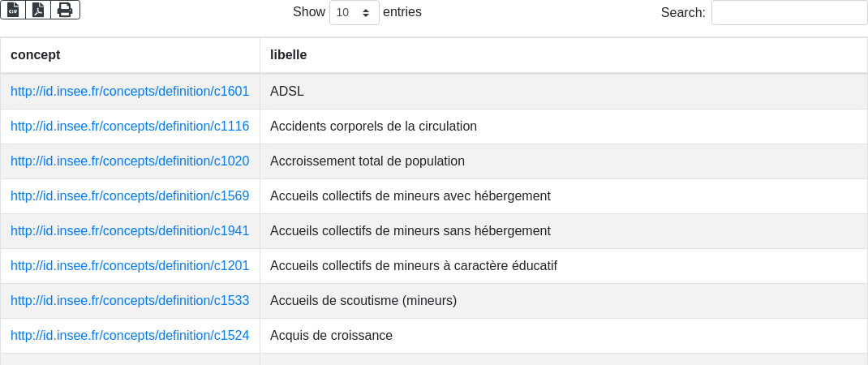Open the concept c1533 link
The image size is (868, 365).
click(130, 301)
